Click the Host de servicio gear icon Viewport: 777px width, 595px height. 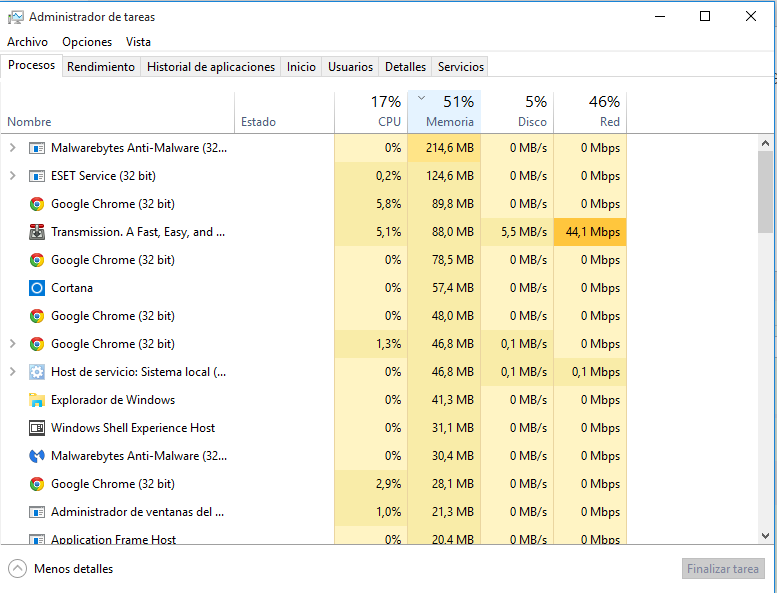tap(37, 372)
